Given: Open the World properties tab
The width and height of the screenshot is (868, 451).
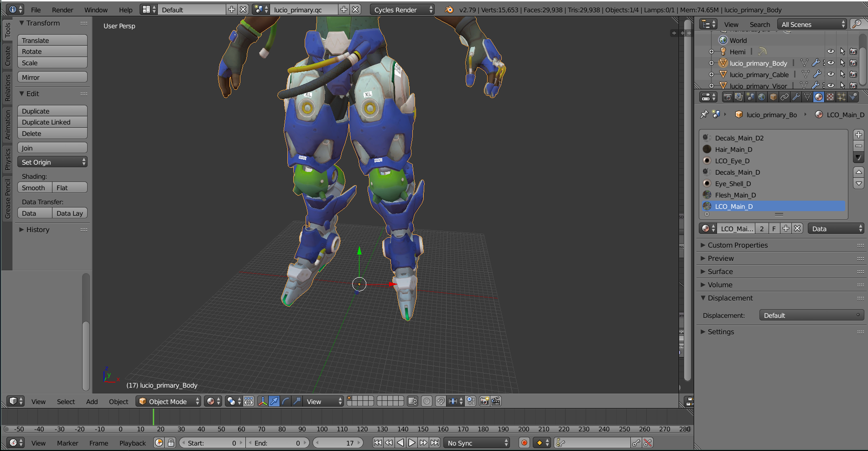Looking at the screenshot, I should (x=762, y=97).
